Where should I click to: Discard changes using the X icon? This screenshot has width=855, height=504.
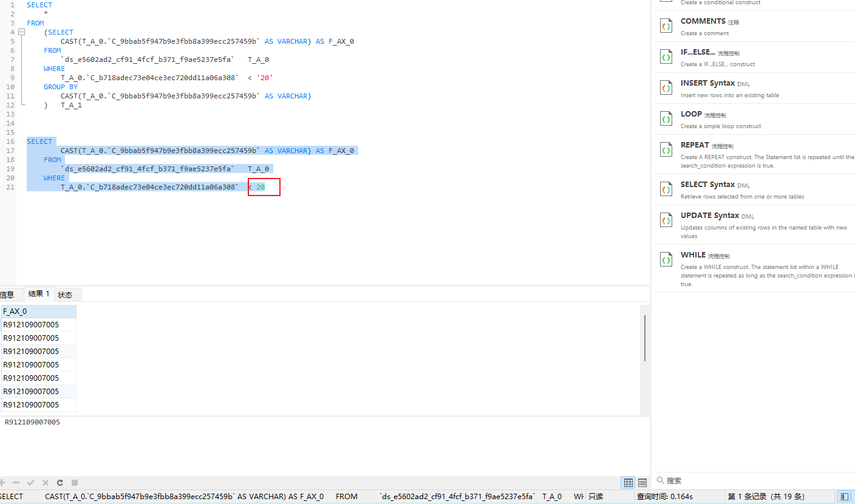click(x=45, y=482)
